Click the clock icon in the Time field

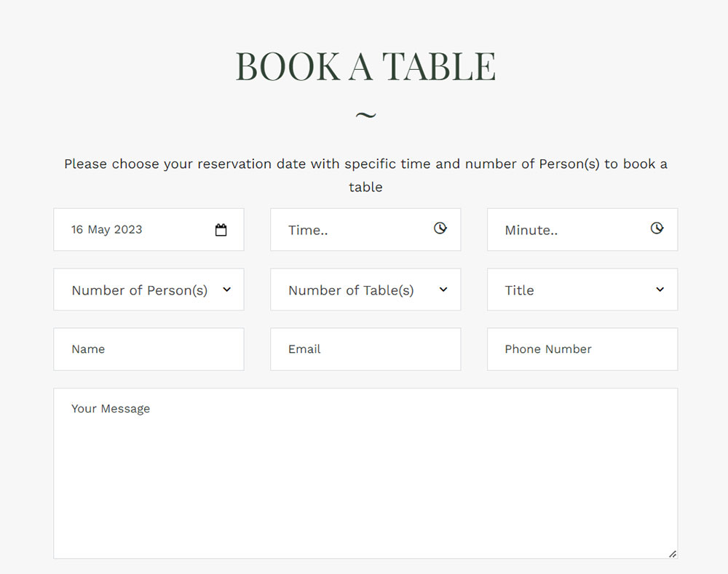(440, 228)
